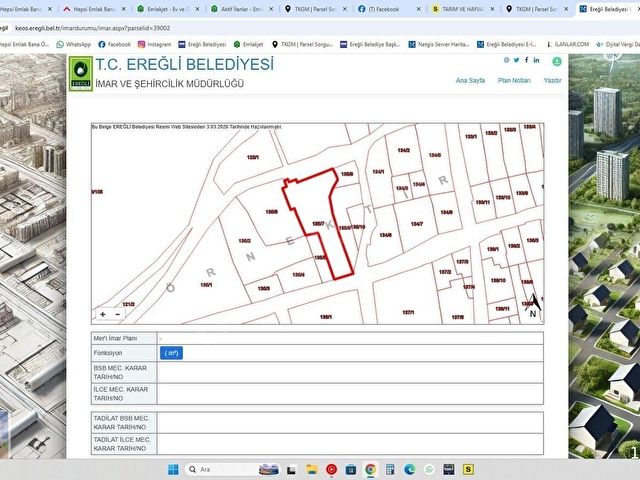The width and height of the screenshot is (640, 480).
Task: Click the Yazdır print link
Action: pyautogui.click(x=552, y=80)
